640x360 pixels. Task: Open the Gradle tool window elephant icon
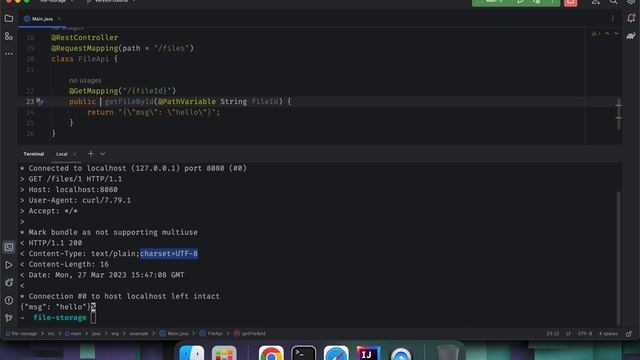coord(631,36)
